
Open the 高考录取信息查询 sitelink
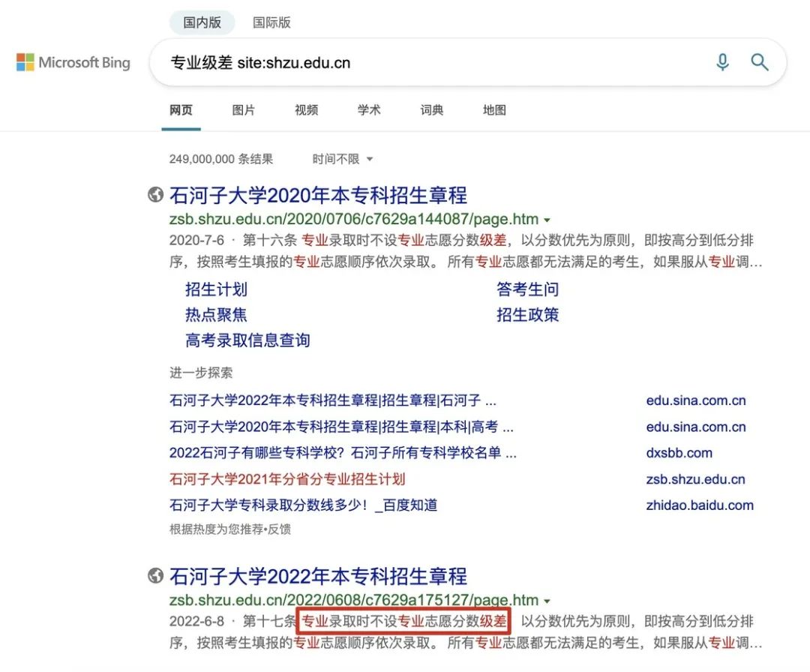(x=247, y=340)
